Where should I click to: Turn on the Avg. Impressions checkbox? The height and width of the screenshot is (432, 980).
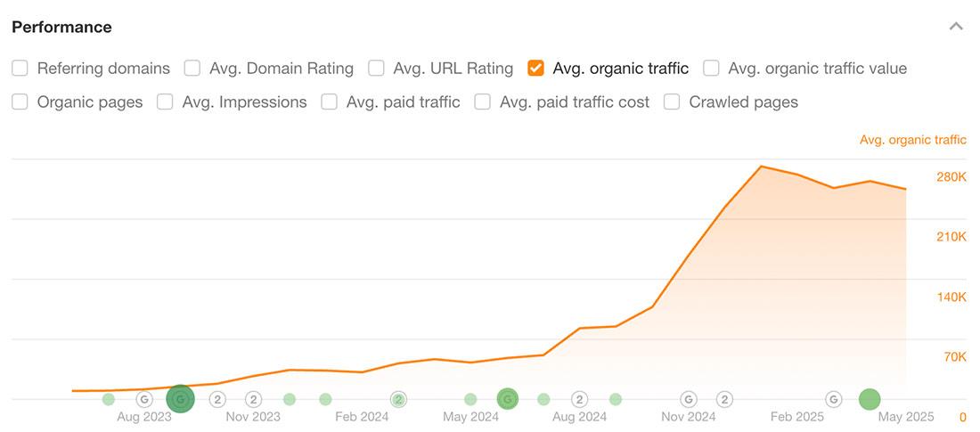(x=165, y=102)
